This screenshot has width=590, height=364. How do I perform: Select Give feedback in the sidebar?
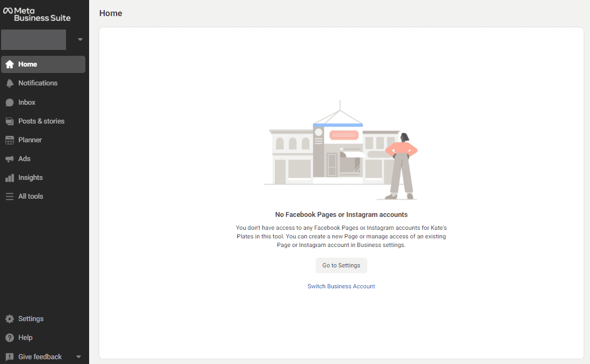[x=40, y=357]
